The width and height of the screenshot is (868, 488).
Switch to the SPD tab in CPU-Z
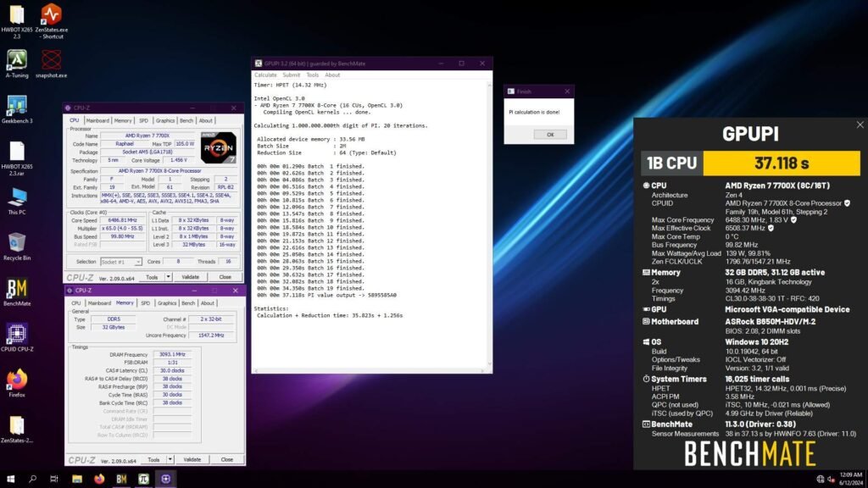pyautogui.click(x=142, y=119)
